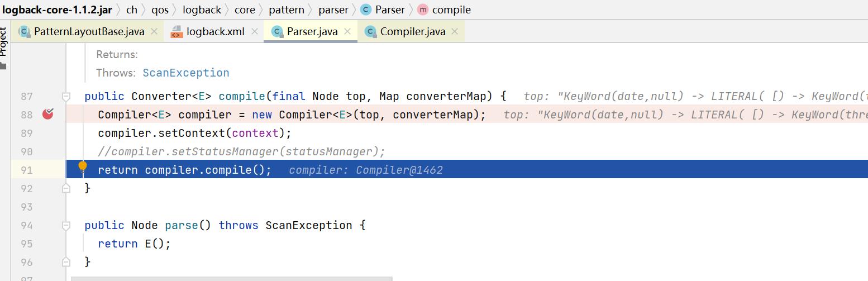Click 'compiler.setContext(context);' on line 89
868x281 pixels.
195,133
